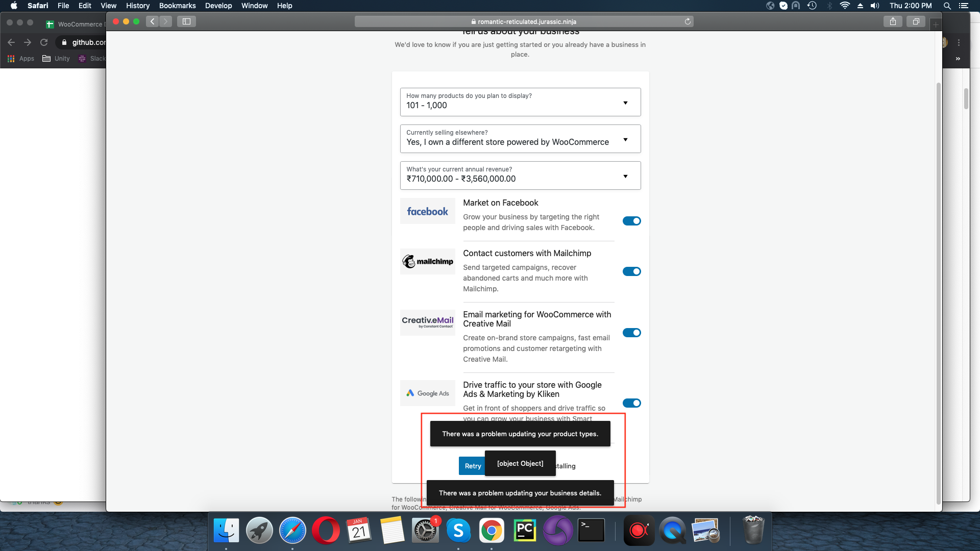Click the Mailchimp logo
This screenshot has height=551, width=980.
427,261
